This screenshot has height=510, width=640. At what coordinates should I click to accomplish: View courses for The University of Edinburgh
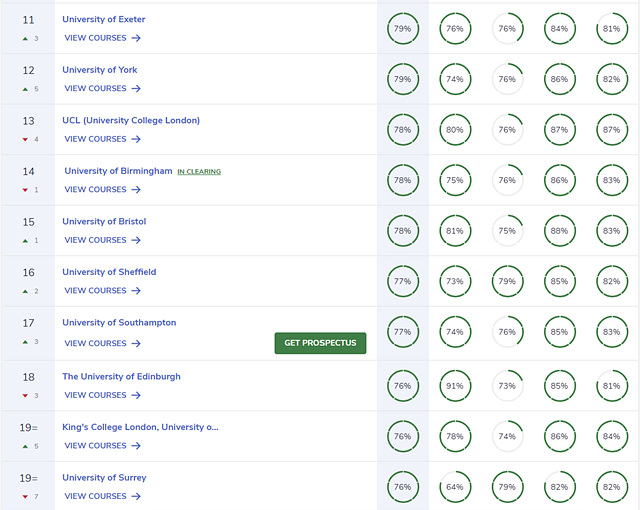pos(96,395)
